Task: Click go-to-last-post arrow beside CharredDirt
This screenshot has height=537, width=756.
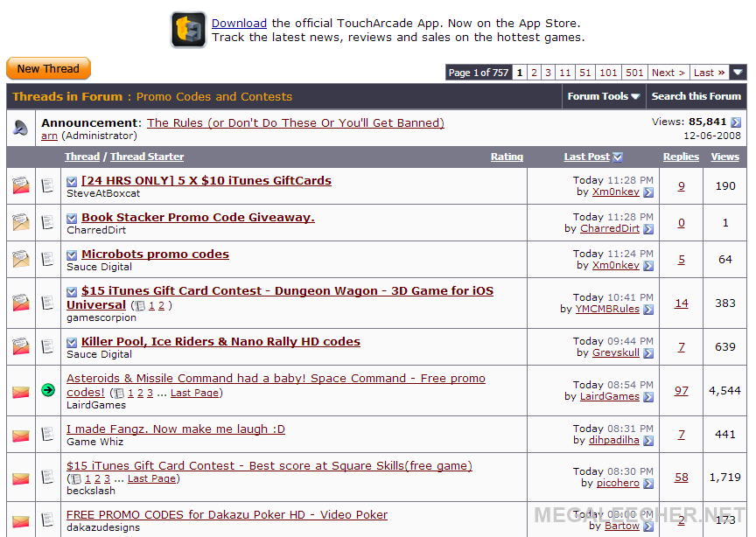Action: (648, 229)
